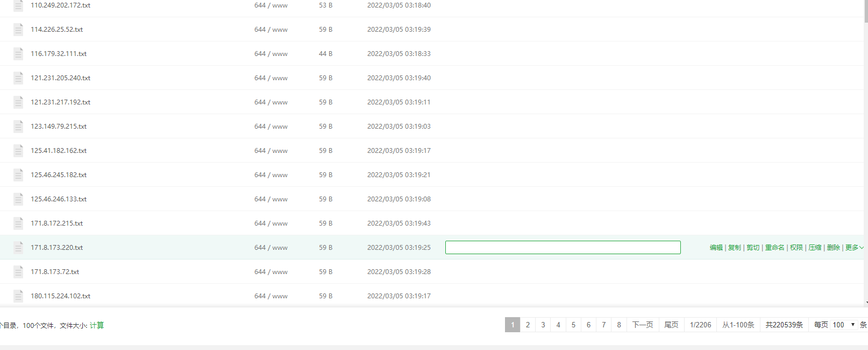Jump to page 8 in the pagination
Screen dimensions: 868x350
click(619, 325)
